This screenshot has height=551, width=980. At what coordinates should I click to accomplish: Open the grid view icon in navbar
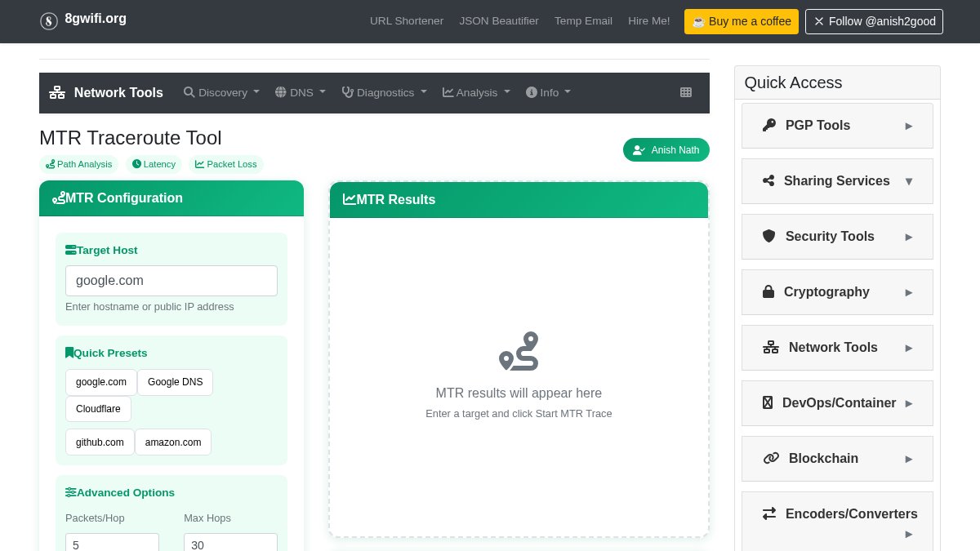(x=686, y=92)
